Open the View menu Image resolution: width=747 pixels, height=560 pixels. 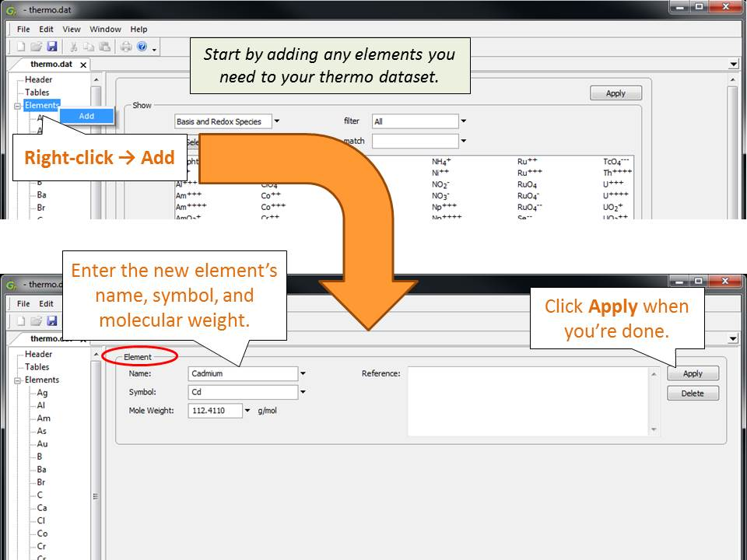tap(72, 29)
